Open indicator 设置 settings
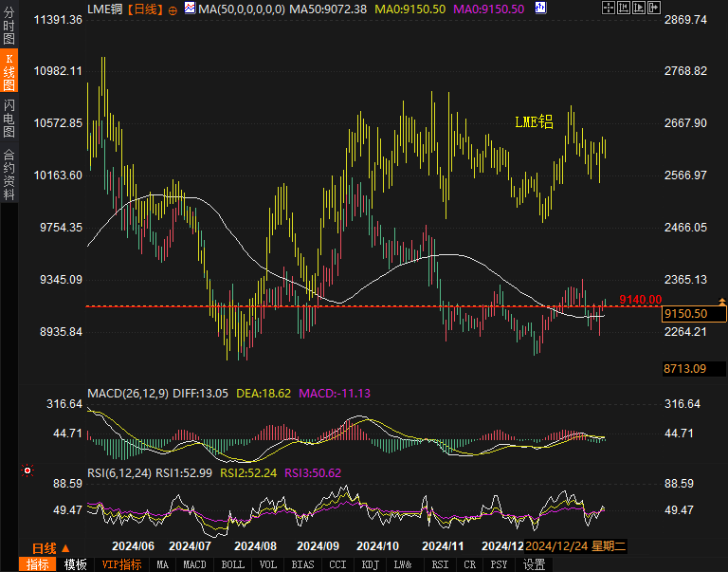 click(534, 564)
